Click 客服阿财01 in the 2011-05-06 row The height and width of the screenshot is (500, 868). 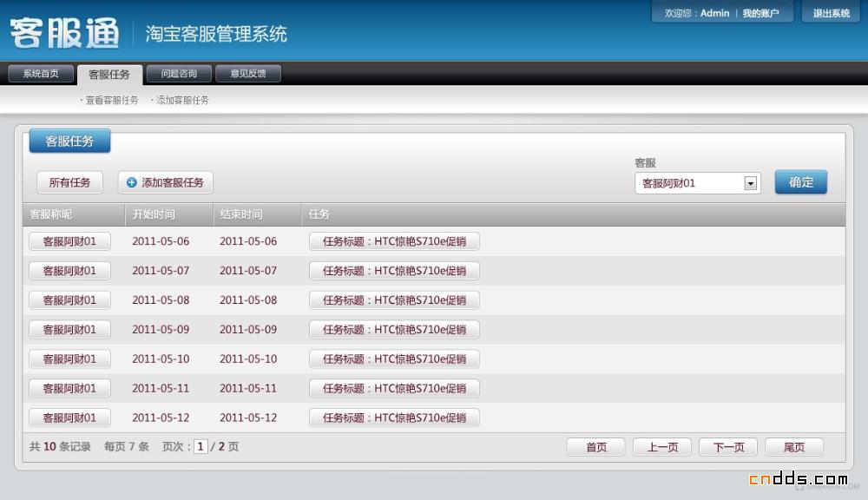[69, 241]
